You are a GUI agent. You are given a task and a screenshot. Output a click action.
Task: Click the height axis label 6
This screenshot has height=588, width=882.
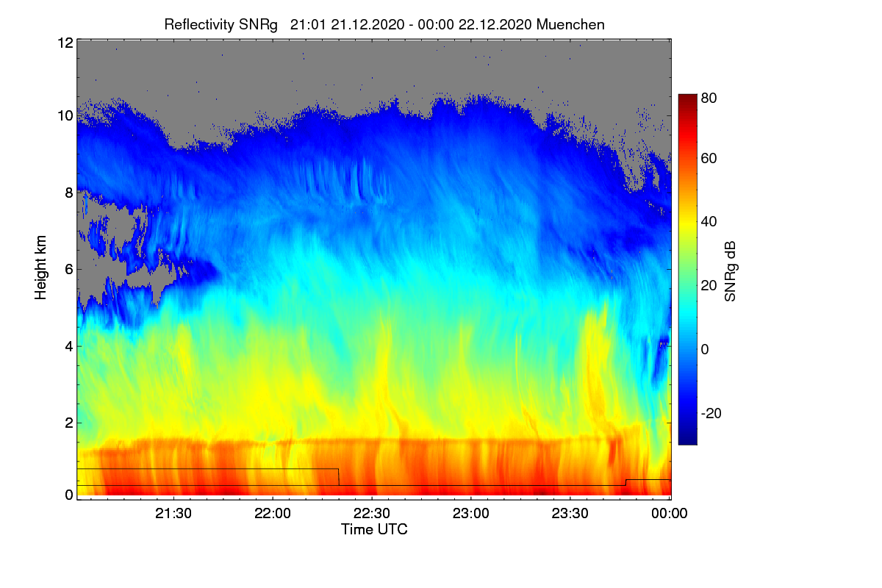68,269
